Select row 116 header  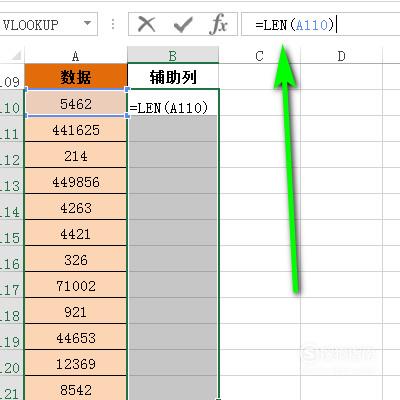(x=12, y=259)
